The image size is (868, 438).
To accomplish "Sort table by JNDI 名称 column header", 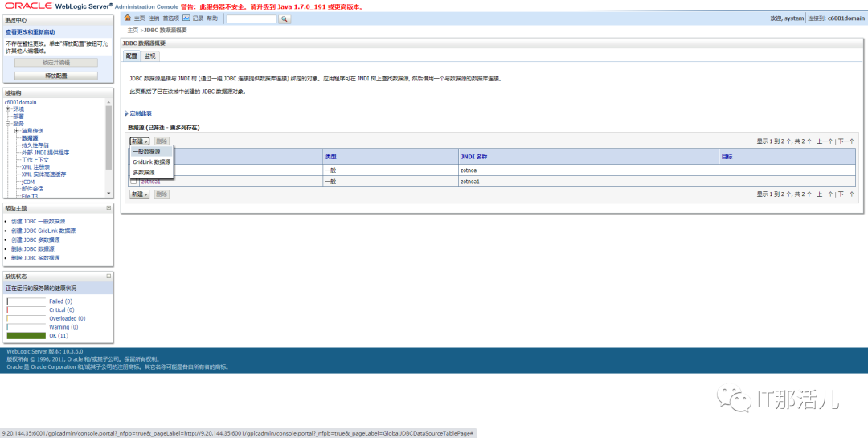I will pos(474,158).
